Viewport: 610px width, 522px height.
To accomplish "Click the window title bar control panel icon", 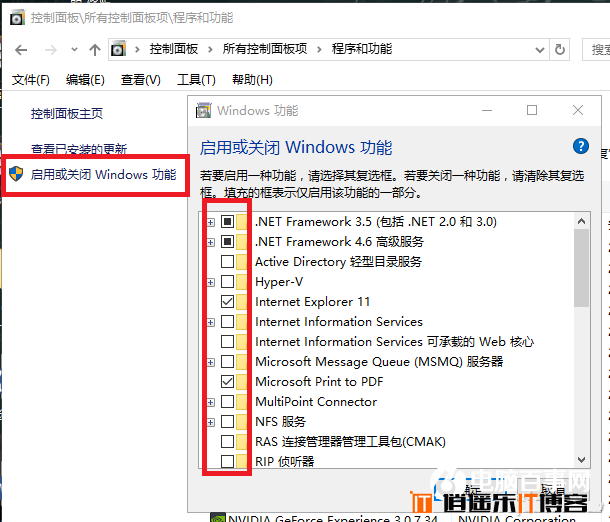I will point(17,18).
